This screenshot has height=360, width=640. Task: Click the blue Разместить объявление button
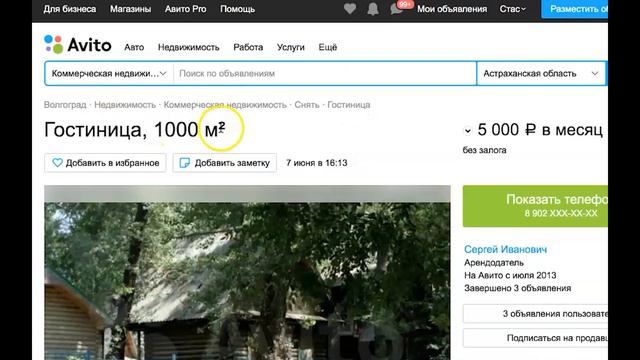574,9
